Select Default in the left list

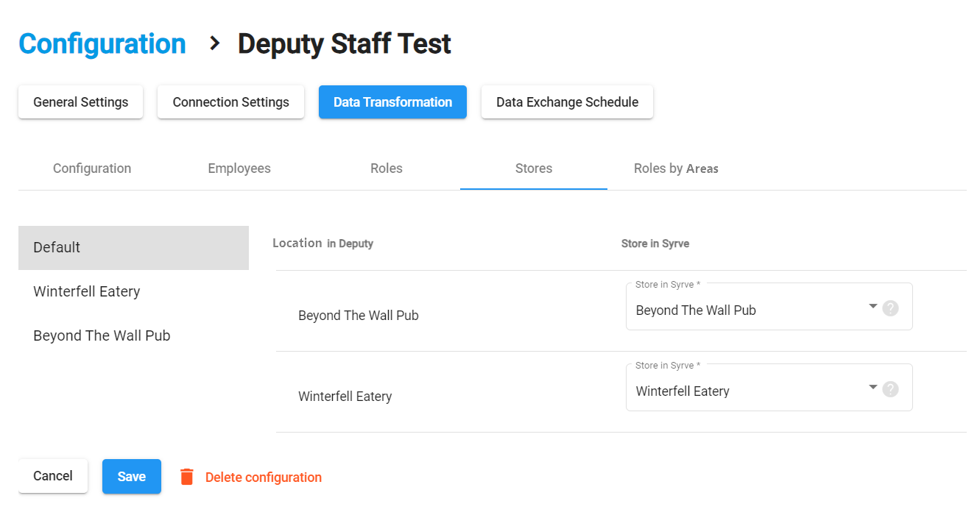coord(133,248)
